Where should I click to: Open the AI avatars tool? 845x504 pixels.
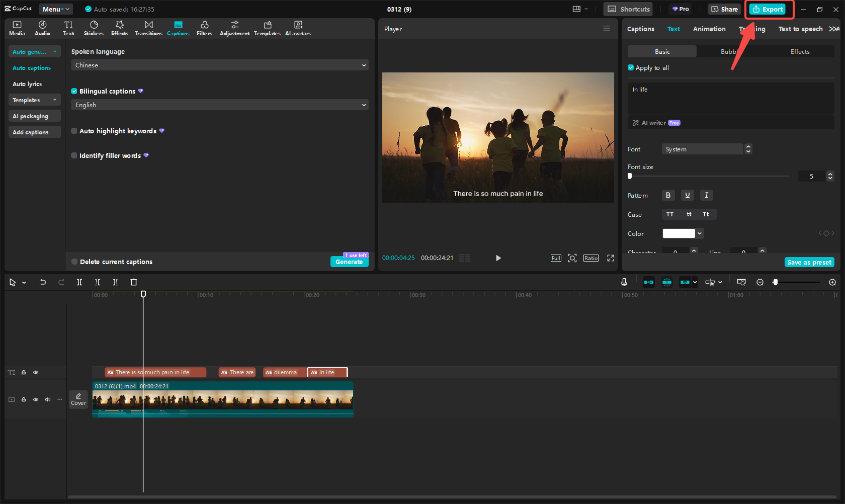pyautogui.click(x=298, y=28)
